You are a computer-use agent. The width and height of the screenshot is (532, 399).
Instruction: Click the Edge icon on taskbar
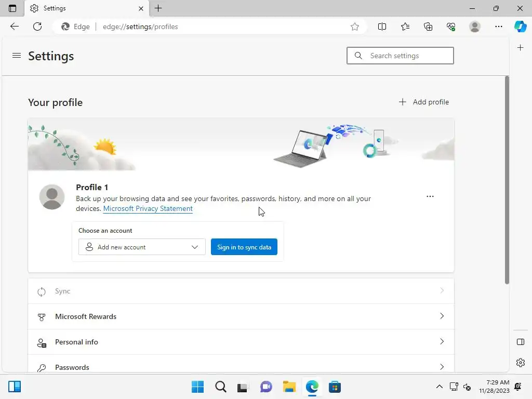pos(312,387)
